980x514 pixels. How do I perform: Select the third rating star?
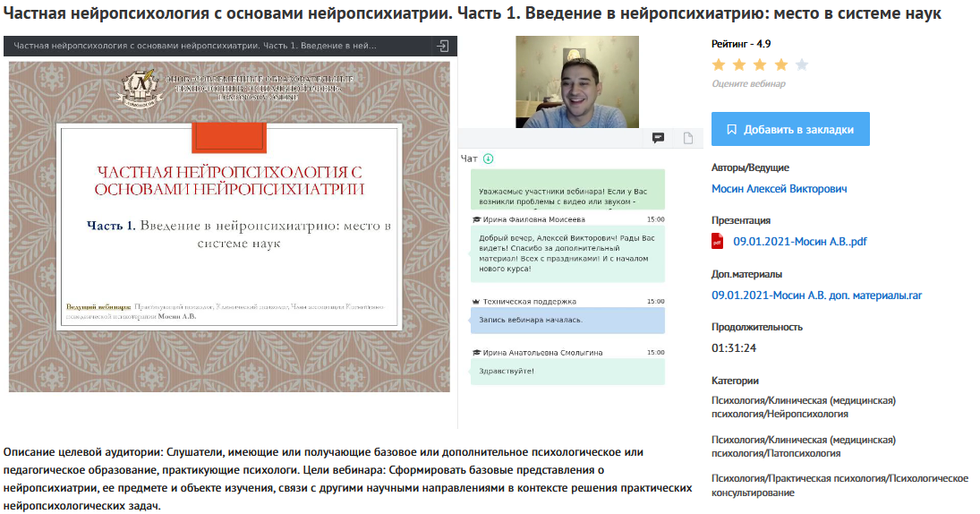pyautogui.click(x=760, y=64)
